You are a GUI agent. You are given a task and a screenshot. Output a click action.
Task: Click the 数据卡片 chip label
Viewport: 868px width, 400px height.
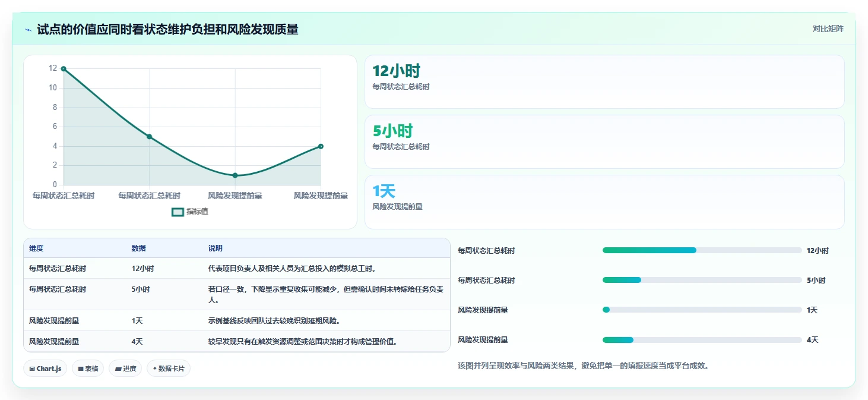[172, 369]
